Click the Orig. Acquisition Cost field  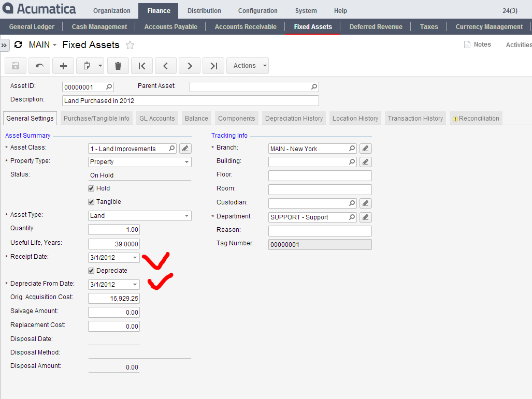tap(113, 298)
